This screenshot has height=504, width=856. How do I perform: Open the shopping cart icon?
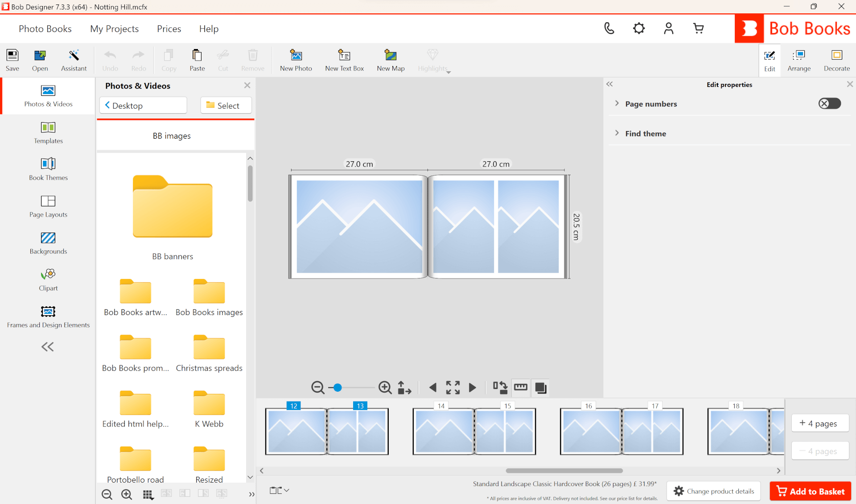click(699, 29)
